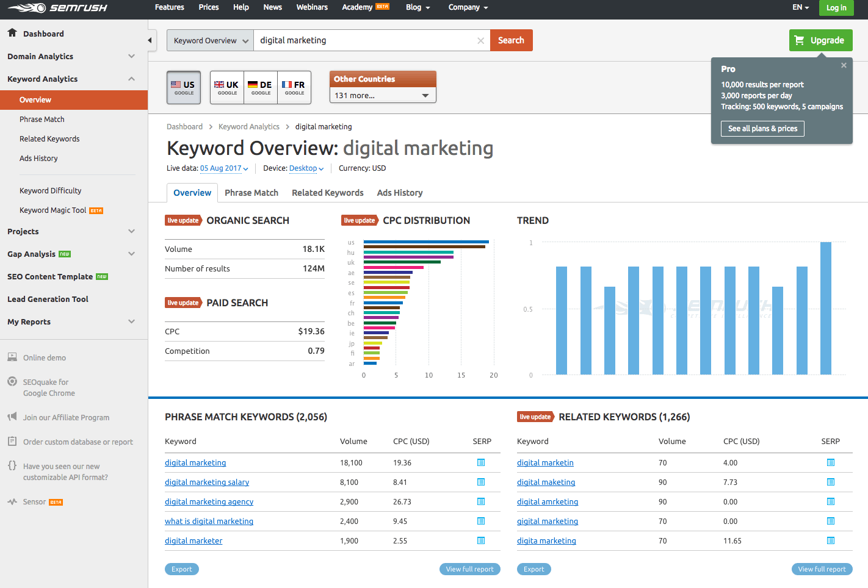Open the EN language dropdown
Screen dimensions: 868x588
800,7
